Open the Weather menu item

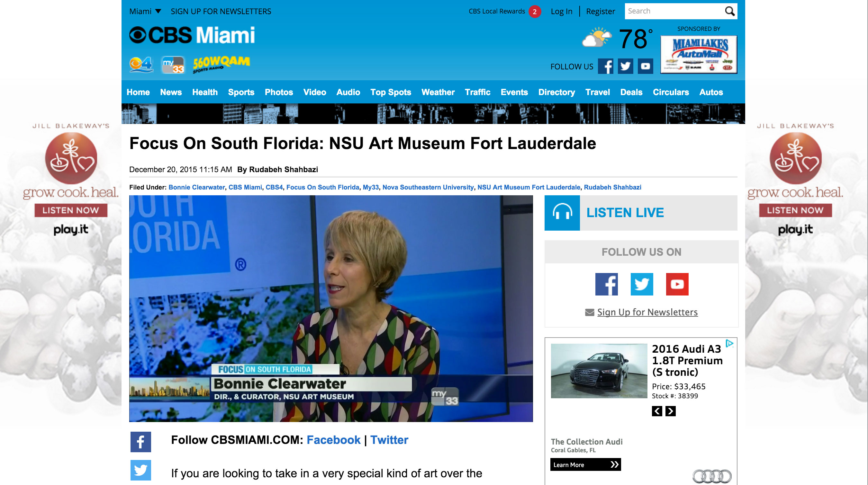tap(438, 92)
